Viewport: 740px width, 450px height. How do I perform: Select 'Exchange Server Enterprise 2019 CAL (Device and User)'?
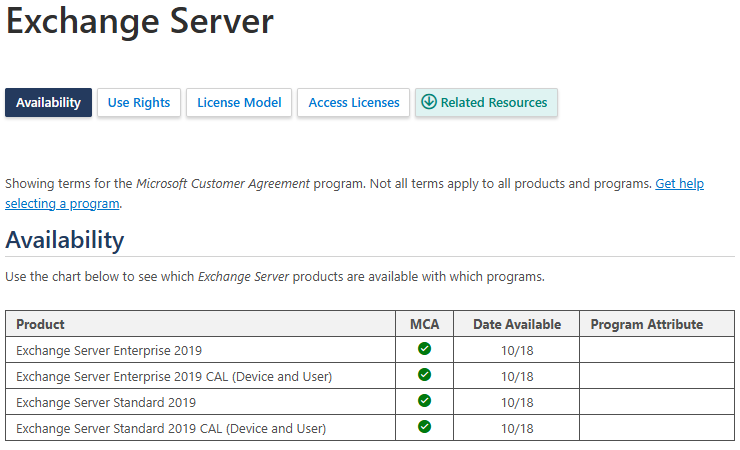tap(201, 376)
